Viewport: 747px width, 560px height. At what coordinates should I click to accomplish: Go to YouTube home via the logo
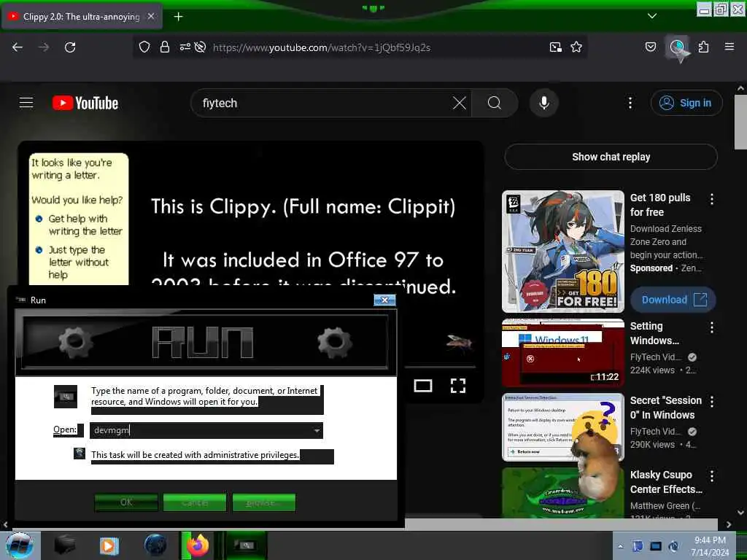[85, 103]
